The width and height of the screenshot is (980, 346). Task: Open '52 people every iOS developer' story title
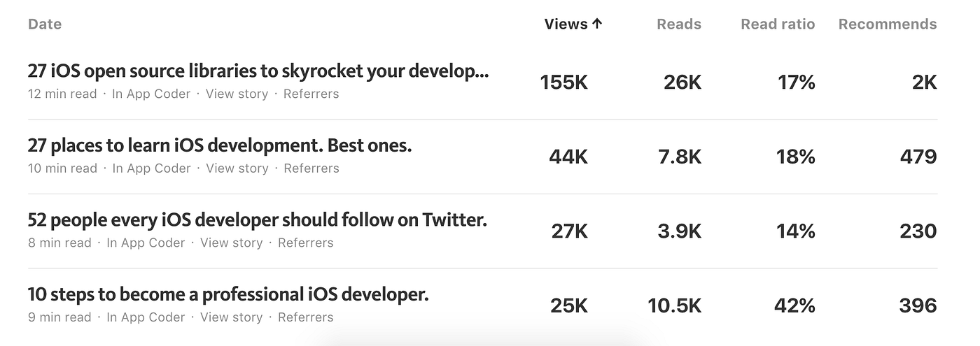pos(258,220)
